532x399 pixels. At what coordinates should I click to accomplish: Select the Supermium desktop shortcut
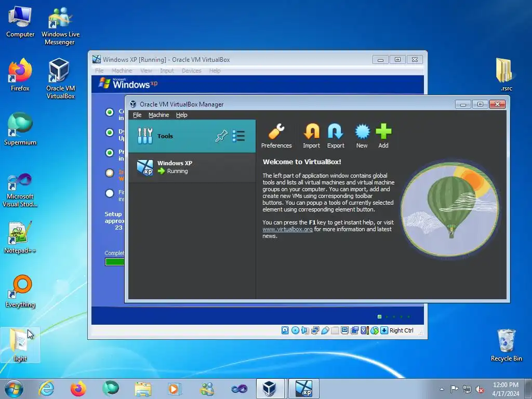20,129
